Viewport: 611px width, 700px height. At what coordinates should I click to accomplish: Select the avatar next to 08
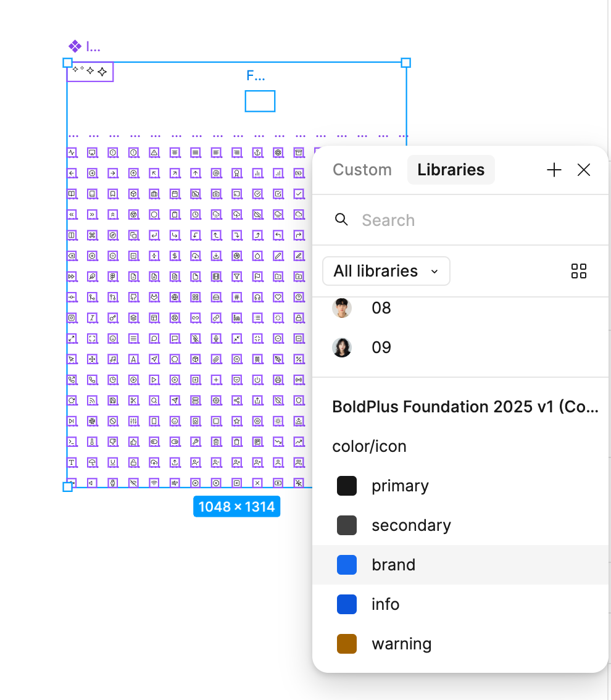(x=342, y=308)
